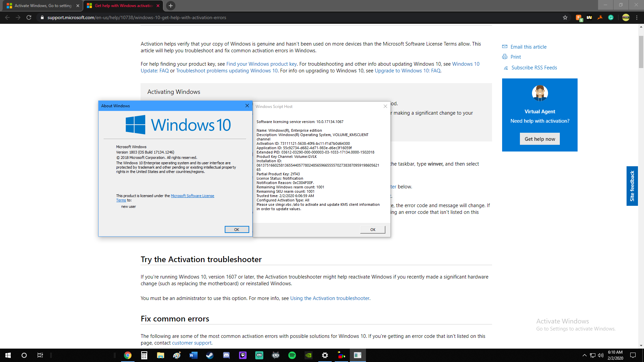Show hidden system tray icons
The image size is (644, 362).
tap(584, 355)
